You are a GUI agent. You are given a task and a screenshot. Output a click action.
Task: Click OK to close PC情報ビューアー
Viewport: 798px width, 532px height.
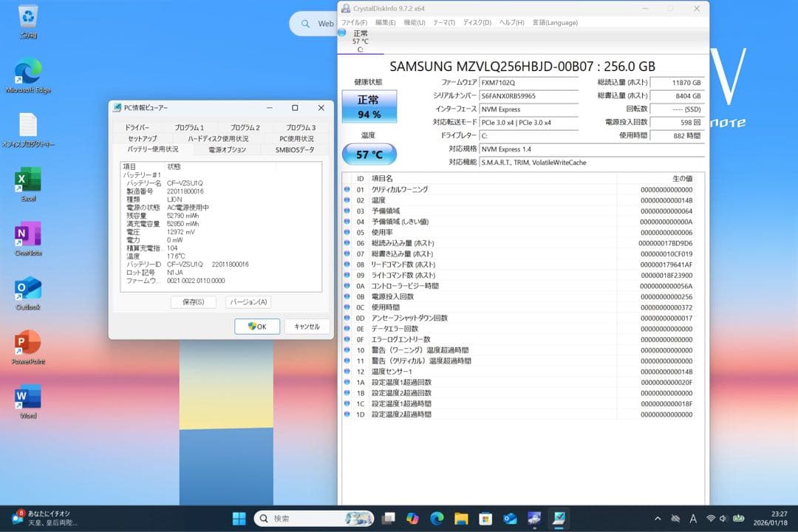pos(257,326)
